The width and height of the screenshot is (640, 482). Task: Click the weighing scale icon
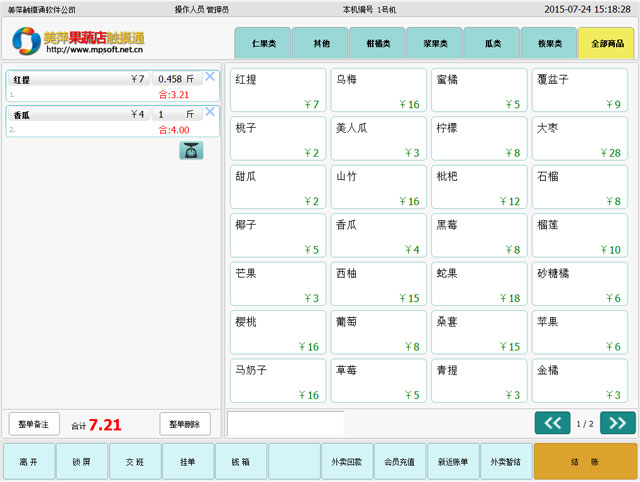tap(191, 151)
